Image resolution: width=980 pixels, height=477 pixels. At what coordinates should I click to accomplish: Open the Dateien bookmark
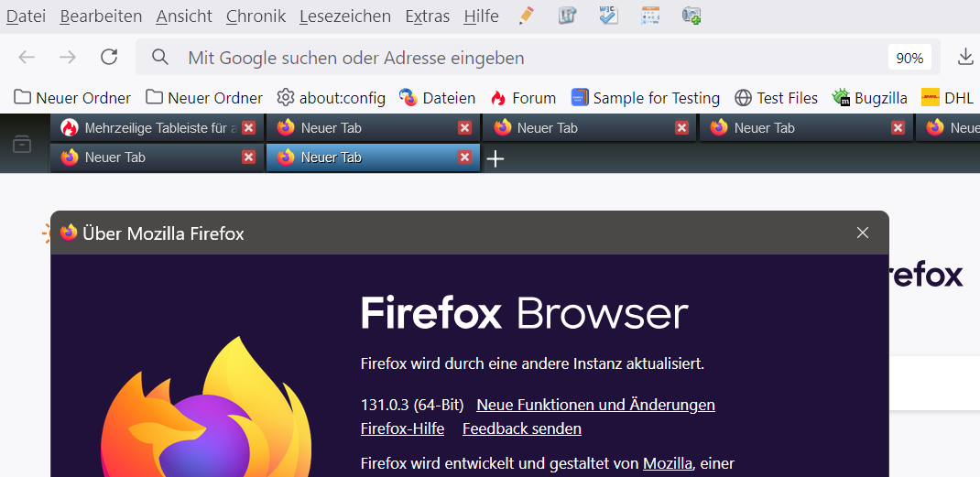coord(438,98)
